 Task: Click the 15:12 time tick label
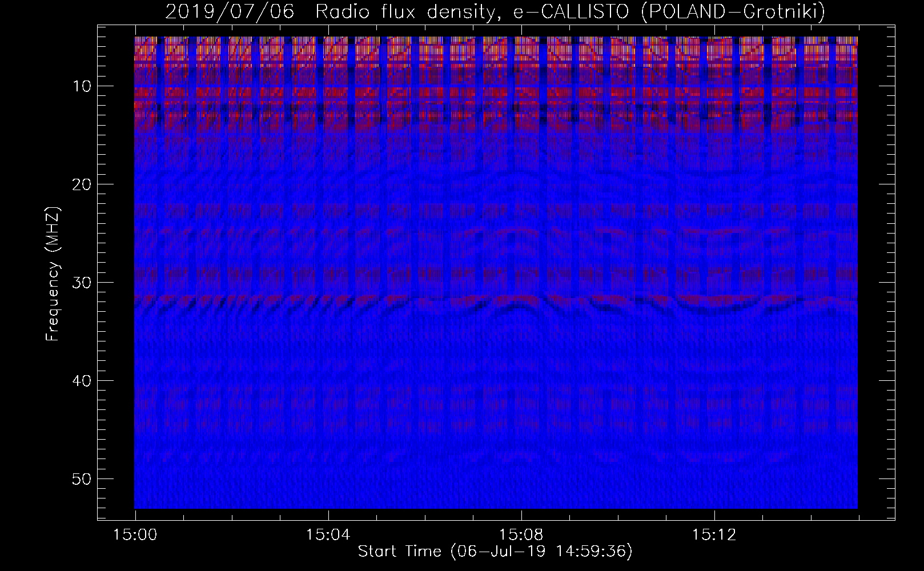(714, 535)
